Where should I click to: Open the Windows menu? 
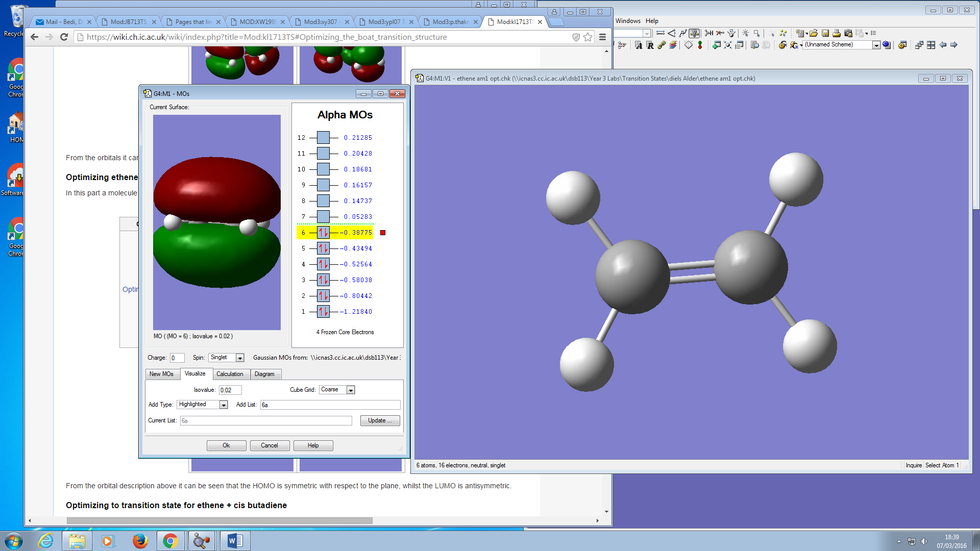point(627,21)
